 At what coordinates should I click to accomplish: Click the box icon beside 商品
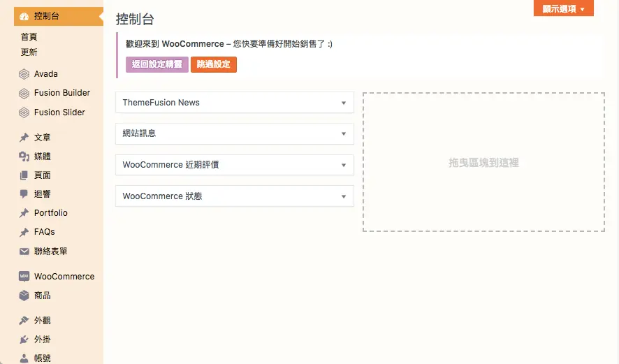(x=24, y=296)
